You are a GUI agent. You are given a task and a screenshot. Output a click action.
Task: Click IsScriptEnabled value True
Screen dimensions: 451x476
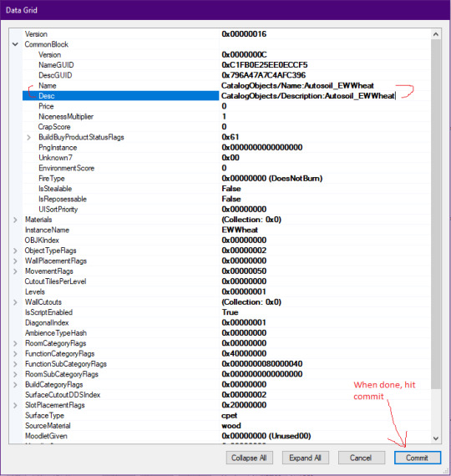tap(230, 312)
